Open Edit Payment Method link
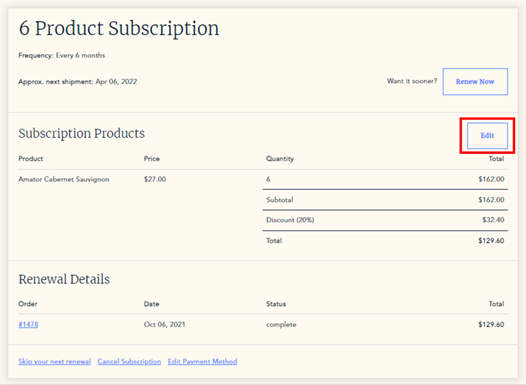The height and width of the screenshot is (385, 526). coord(203,361)
